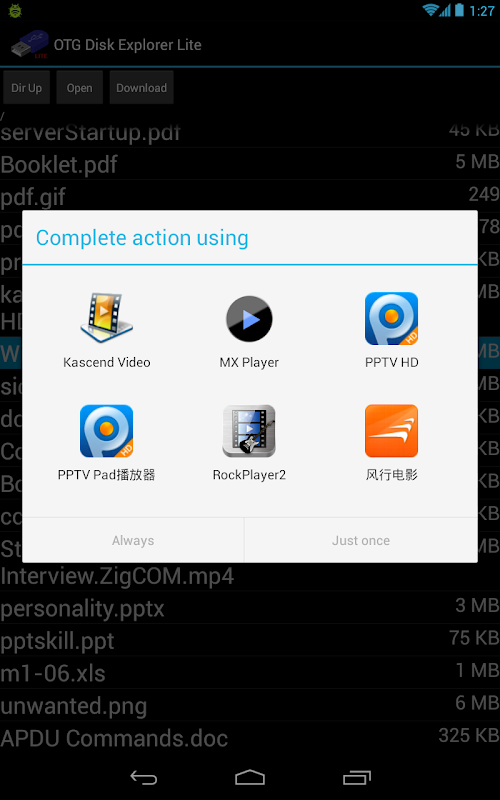Choose the Kascend Video app icon

(x=107, y=318)
